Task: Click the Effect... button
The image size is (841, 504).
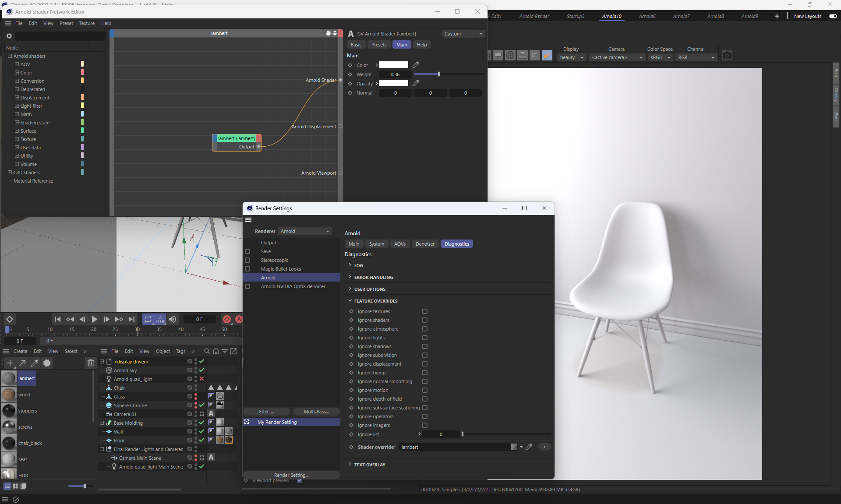Action: pyautogui.click(x=266, y=412)
